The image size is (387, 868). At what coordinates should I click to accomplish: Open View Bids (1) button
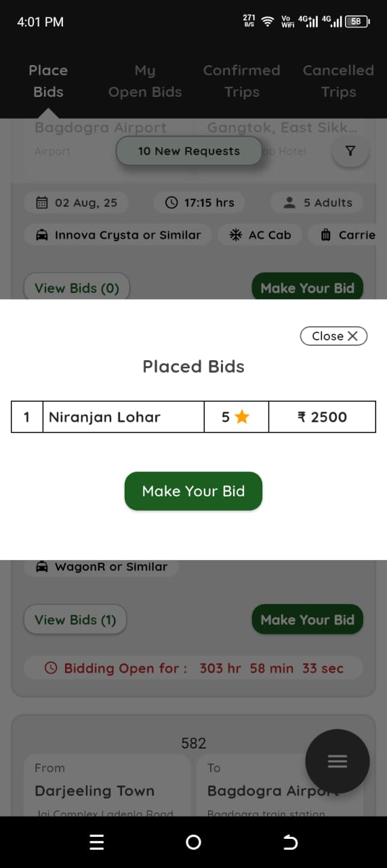[x=75, y=620]
